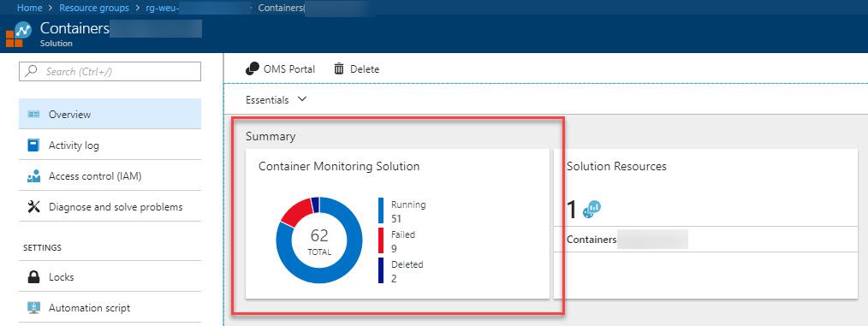Click the OMS Portal icon
This screenshot has height=326, width=868.
click(x=253, y=68)
